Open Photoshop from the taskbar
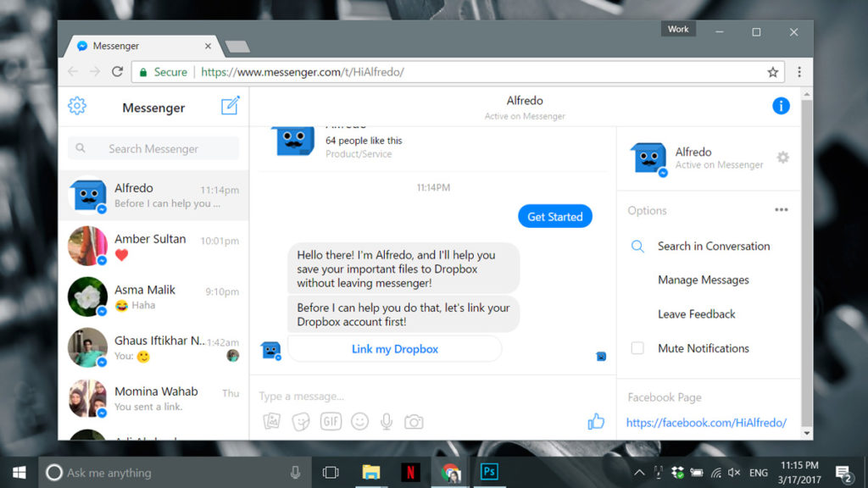The image size is (868, 488). click(x=489, y=472)
